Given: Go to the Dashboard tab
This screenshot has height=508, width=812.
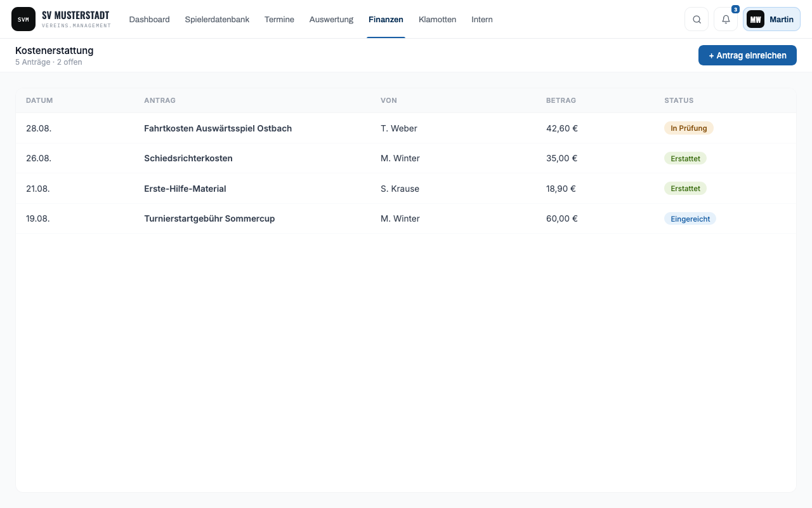Looking at the screenshot, I should point(149,20).
